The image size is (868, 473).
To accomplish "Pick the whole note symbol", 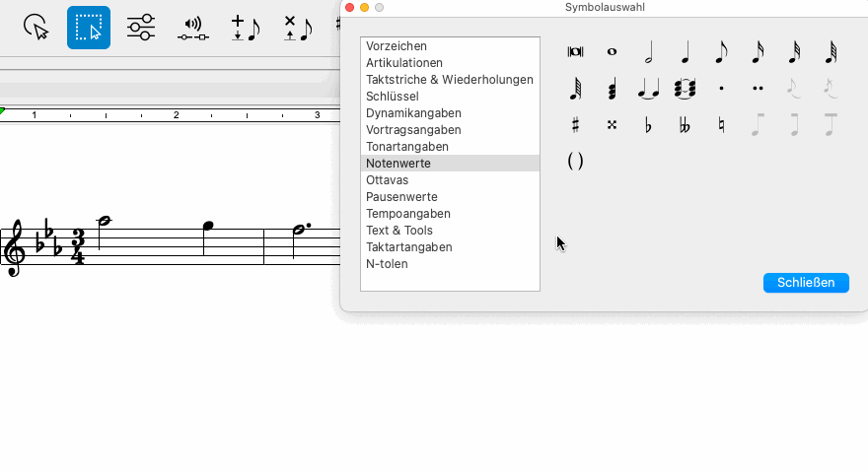I will tap(612, 52).
